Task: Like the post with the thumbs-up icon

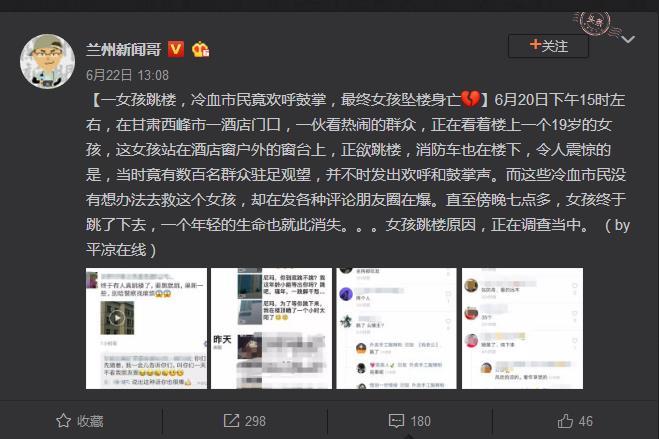Action: [x=565, y=421]
